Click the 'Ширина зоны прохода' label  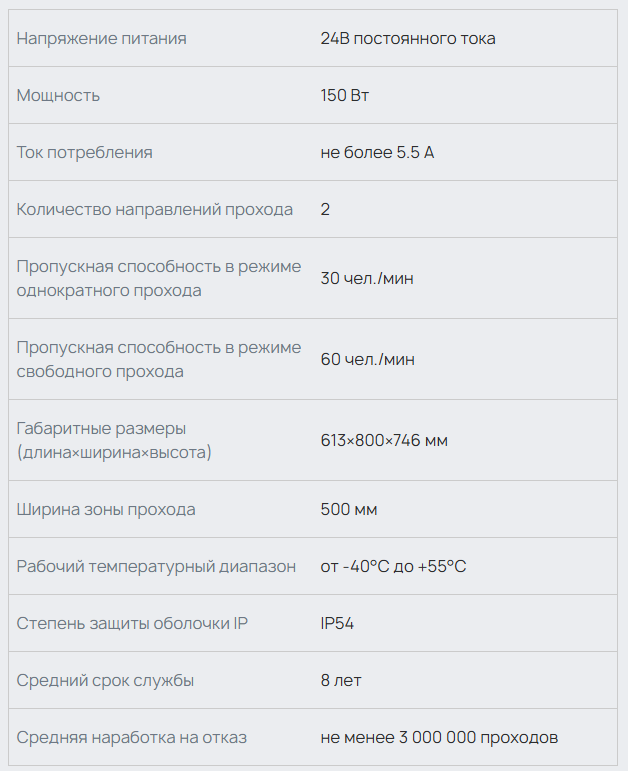[x=106, y=510]
